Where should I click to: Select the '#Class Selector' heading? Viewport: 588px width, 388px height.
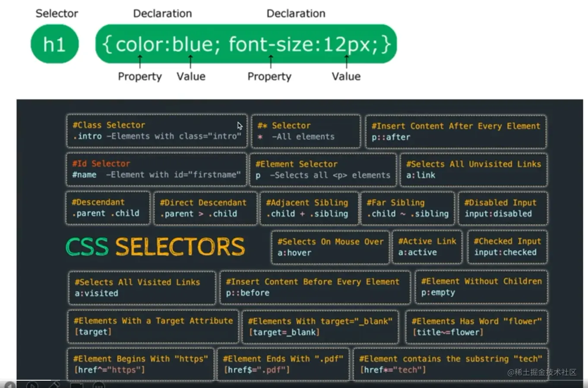[109, 125]
